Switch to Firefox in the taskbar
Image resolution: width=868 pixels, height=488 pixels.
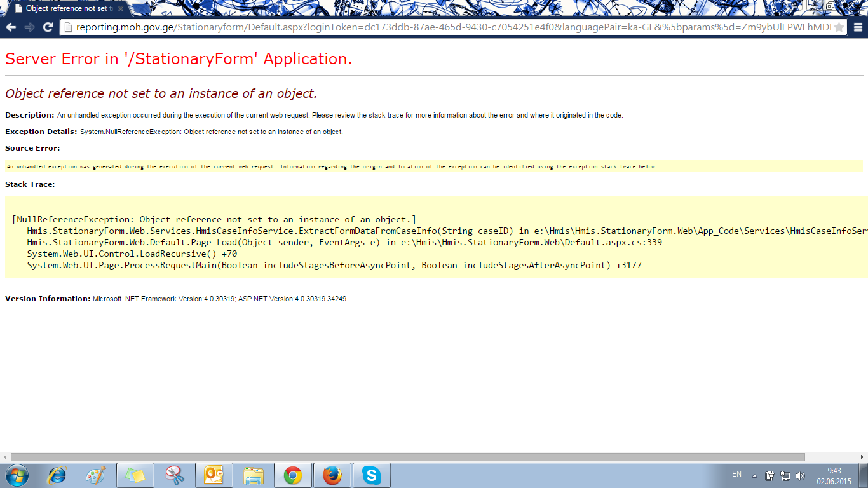[332, 475]
